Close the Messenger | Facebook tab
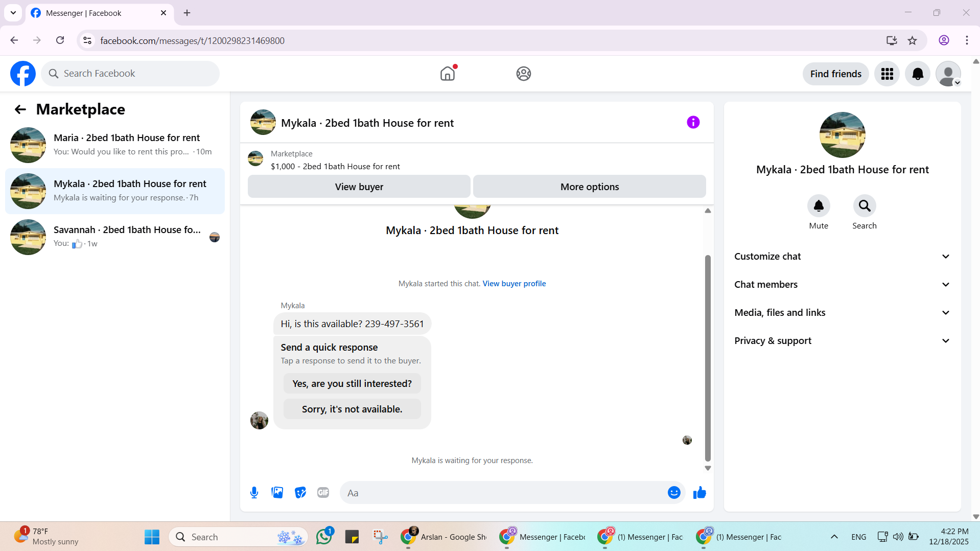 [x=164, y=13]
